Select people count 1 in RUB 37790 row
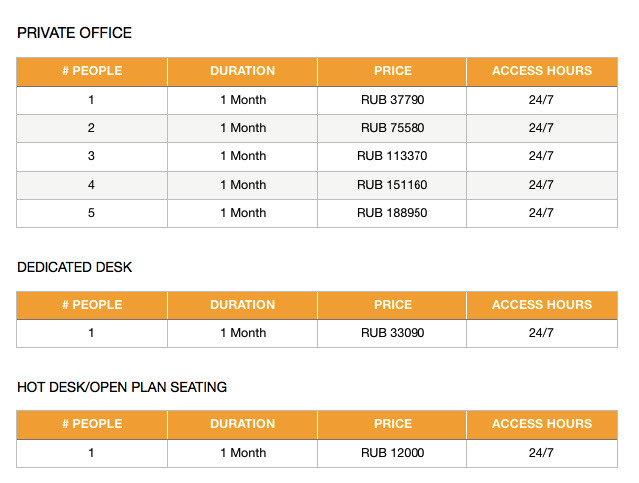This screenshot has height=483, width=639. [x=91, y=100]
